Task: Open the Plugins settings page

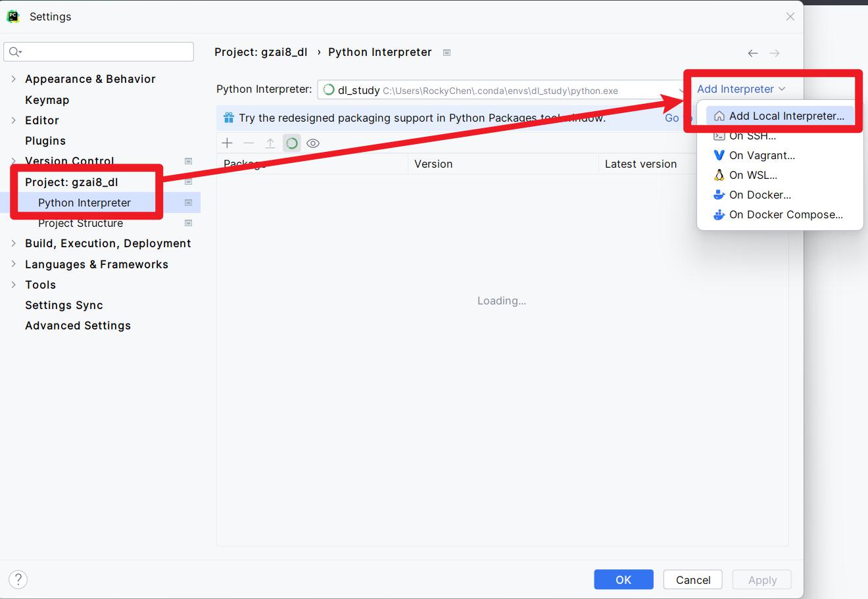Action: pos(45,141)
